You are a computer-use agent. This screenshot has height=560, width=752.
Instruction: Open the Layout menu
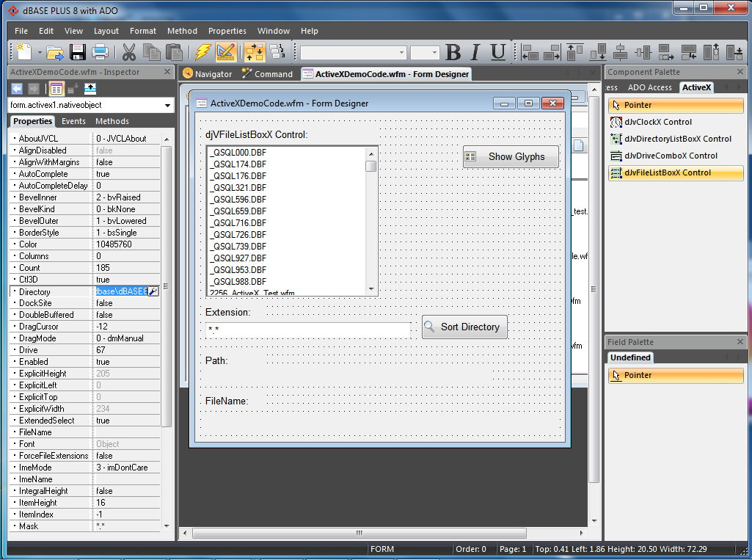tap(106, 31)
